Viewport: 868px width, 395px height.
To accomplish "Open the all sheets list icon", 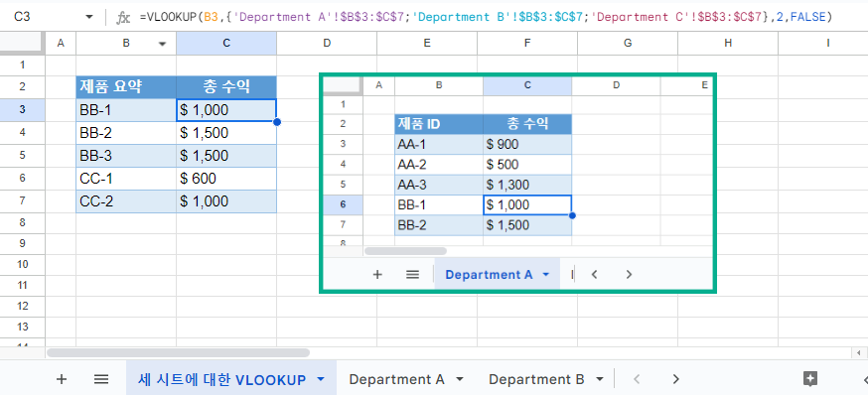I will pos(100,379).
